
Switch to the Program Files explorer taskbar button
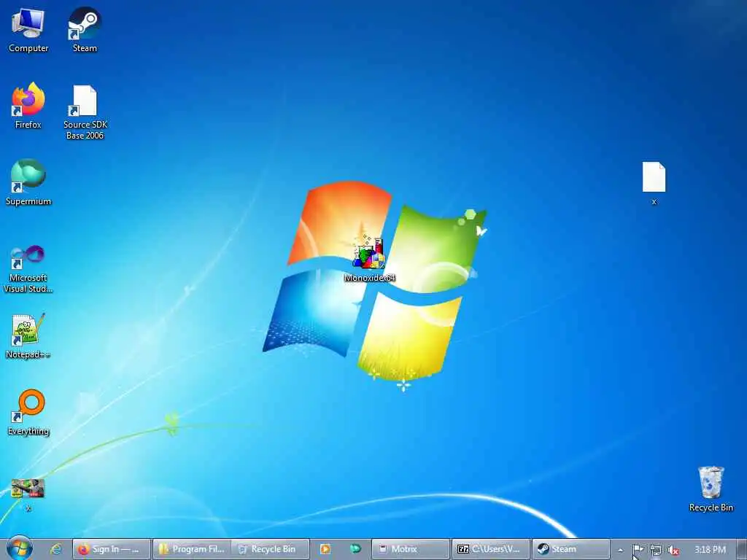point(192,549)
